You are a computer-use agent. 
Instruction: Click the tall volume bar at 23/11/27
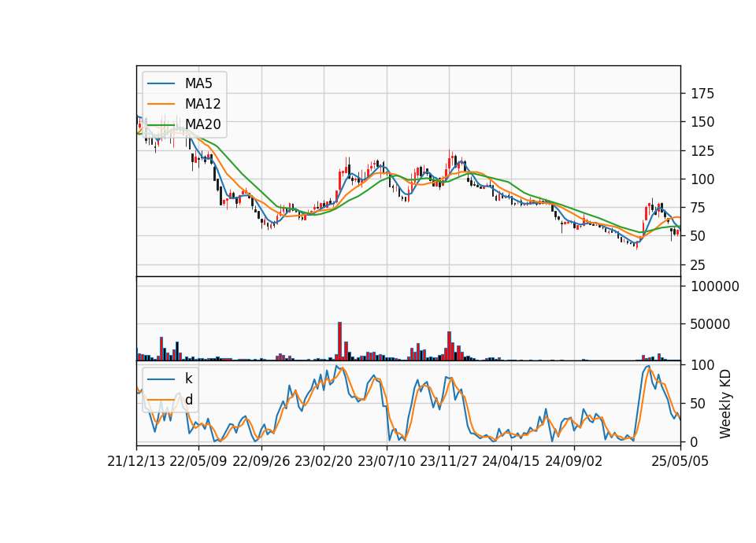[450, 346]
